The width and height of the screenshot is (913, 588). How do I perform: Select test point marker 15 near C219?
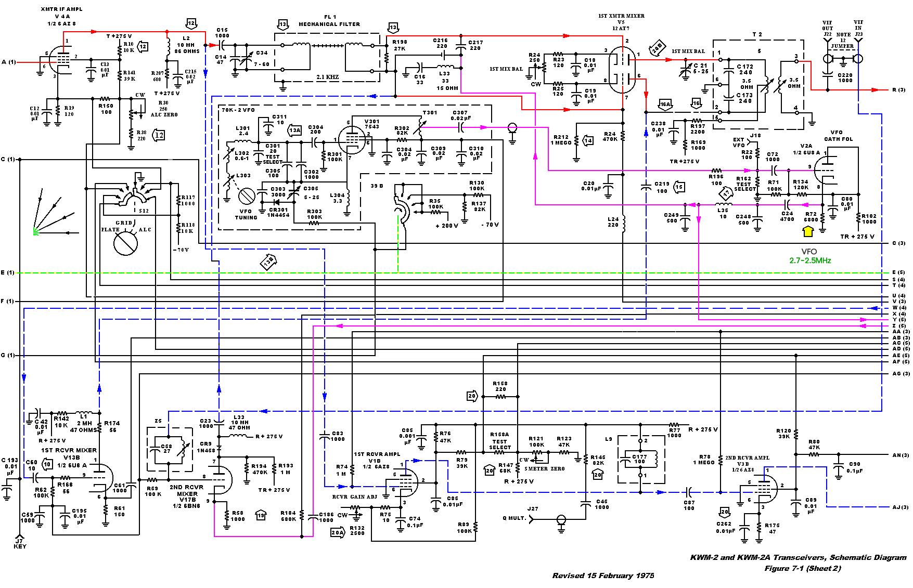coord(679,187)
